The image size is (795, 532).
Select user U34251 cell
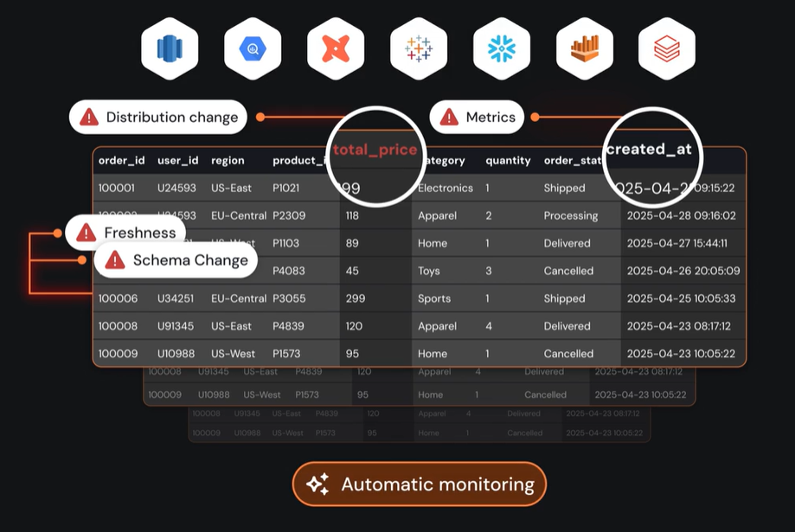click(x=176, y=298)
